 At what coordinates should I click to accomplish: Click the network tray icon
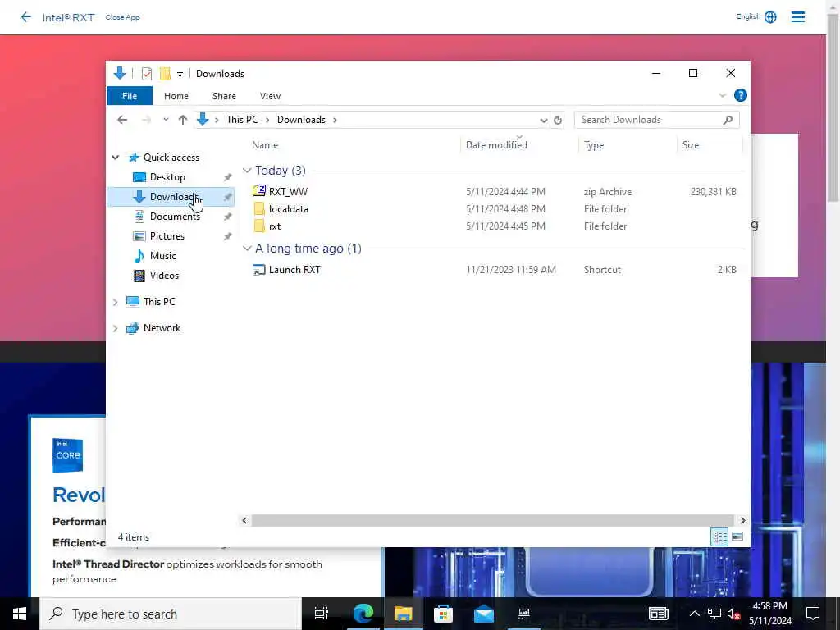(x=714, y=614)
